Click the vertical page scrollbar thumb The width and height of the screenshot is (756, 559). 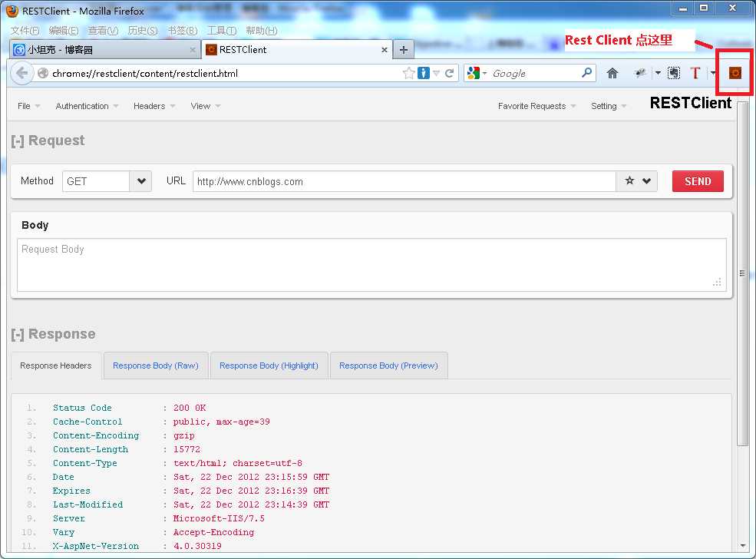click(742, 273)
